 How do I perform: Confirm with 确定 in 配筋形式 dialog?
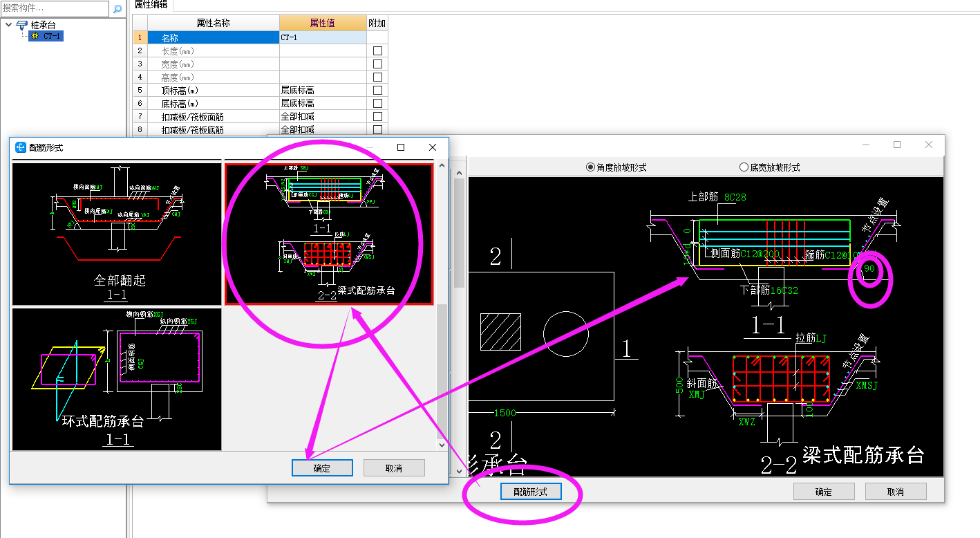tap(322, 468)
